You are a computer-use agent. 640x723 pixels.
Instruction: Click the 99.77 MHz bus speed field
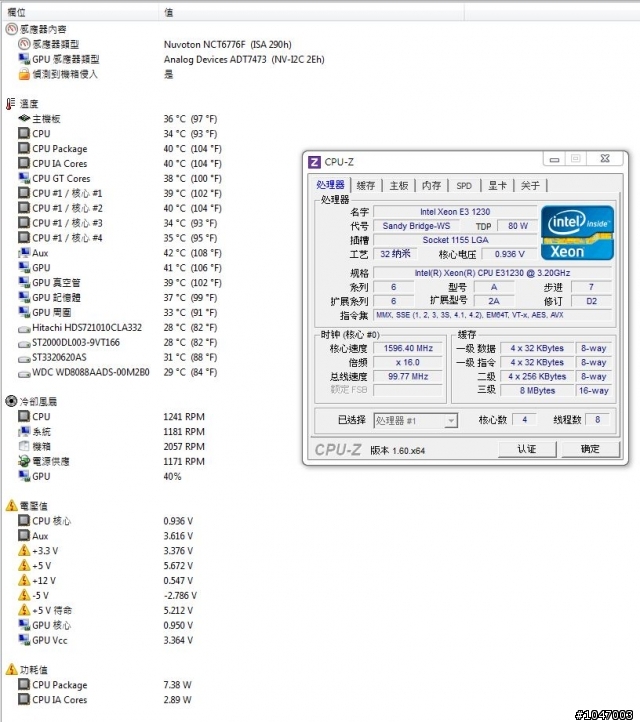tap(408, 376)
